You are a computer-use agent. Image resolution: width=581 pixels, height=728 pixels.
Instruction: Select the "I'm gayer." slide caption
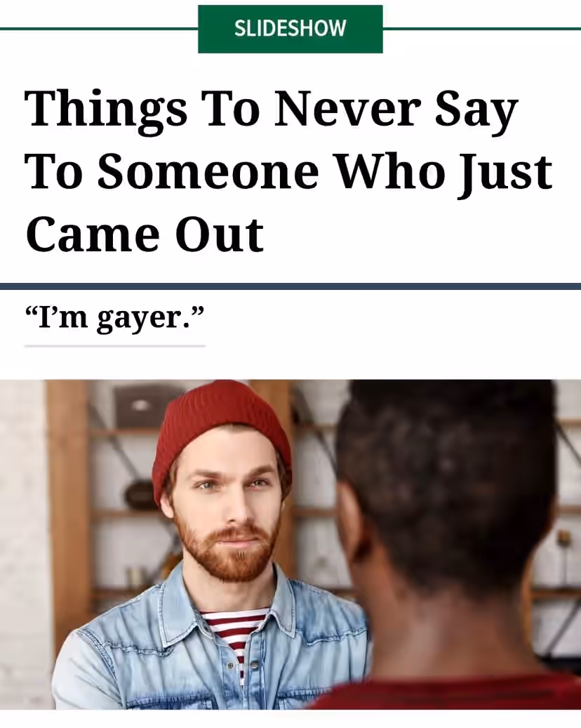click(x=114, y=317)
